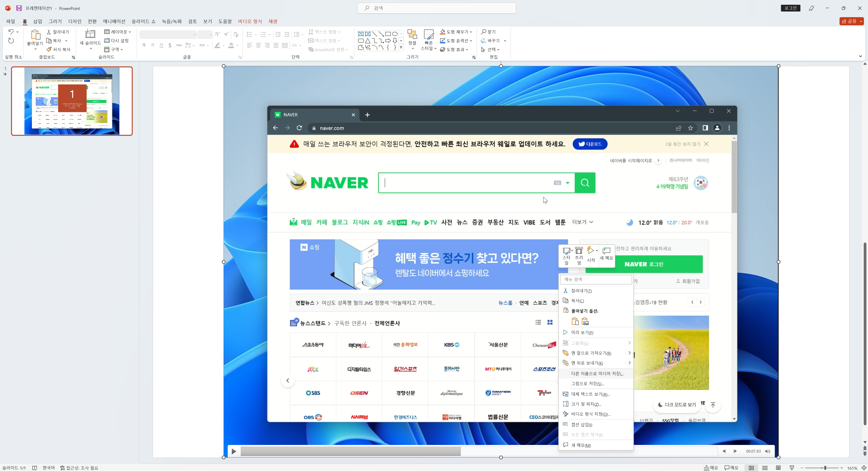Screen dimensions: 868x472
Task: Toggle Reading view icon in status bar
Action: 778,468
